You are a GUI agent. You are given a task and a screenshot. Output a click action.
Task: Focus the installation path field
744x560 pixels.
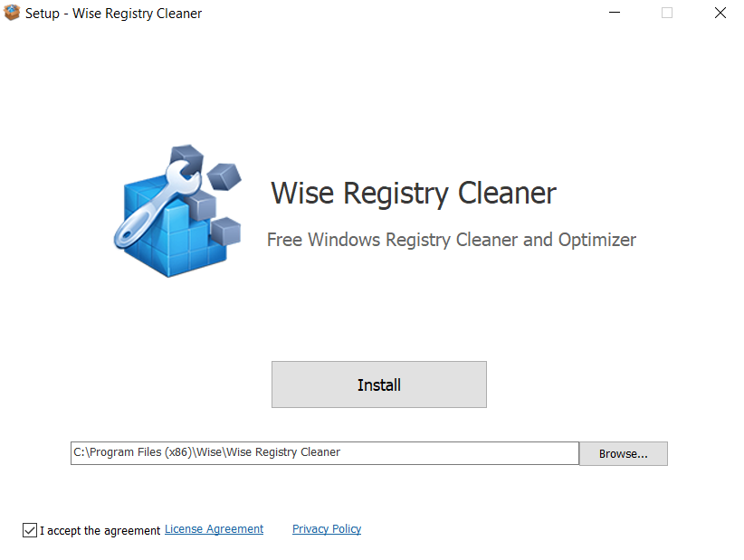pyautogui.click(x=325, y=453)
